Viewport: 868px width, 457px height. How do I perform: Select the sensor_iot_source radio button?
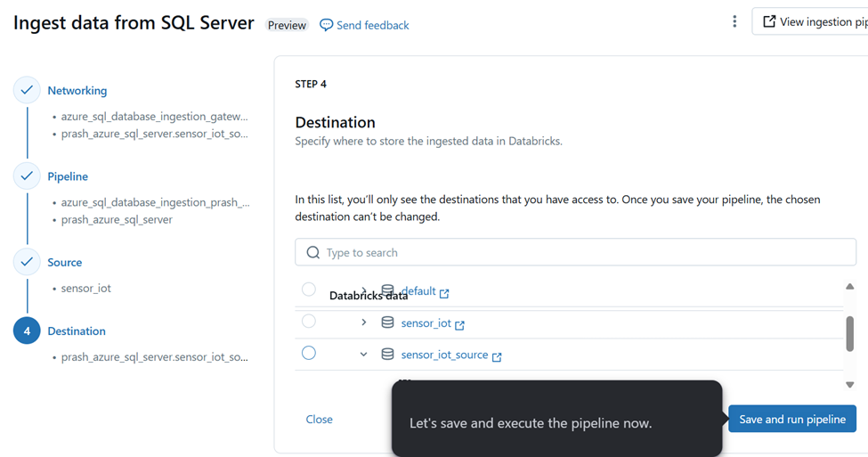pyautogui.click(x=309, y=353)
